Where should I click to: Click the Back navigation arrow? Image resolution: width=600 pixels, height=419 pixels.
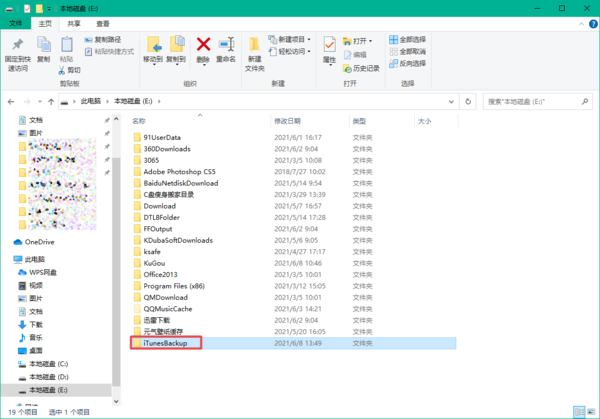[11, 101]
